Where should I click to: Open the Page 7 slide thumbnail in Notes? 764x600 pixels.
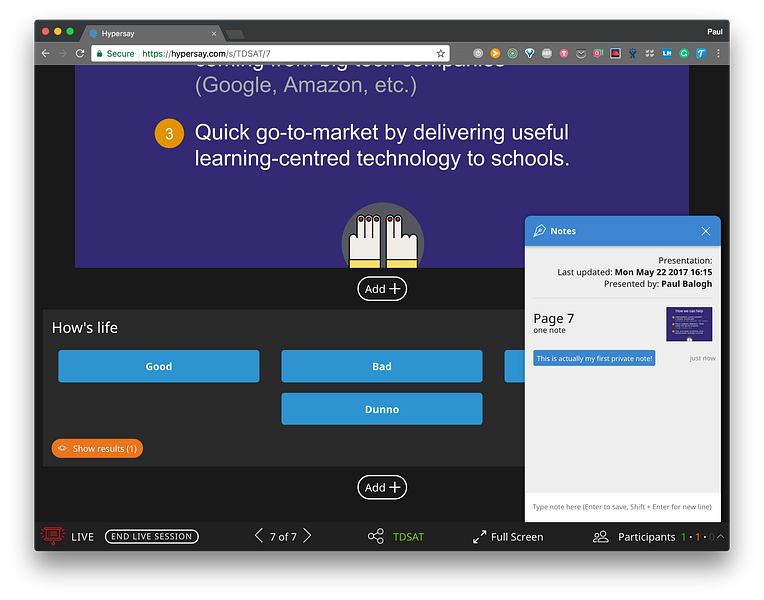688,324
